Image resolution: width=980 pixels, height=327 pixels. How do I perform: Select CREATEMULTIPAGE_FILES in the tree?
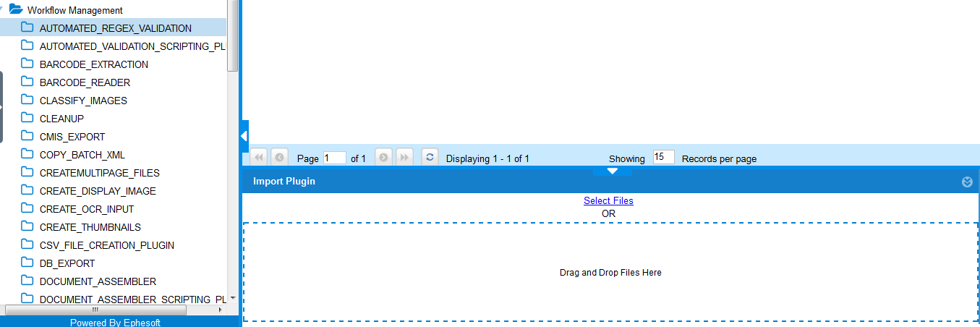pos(114,173)
